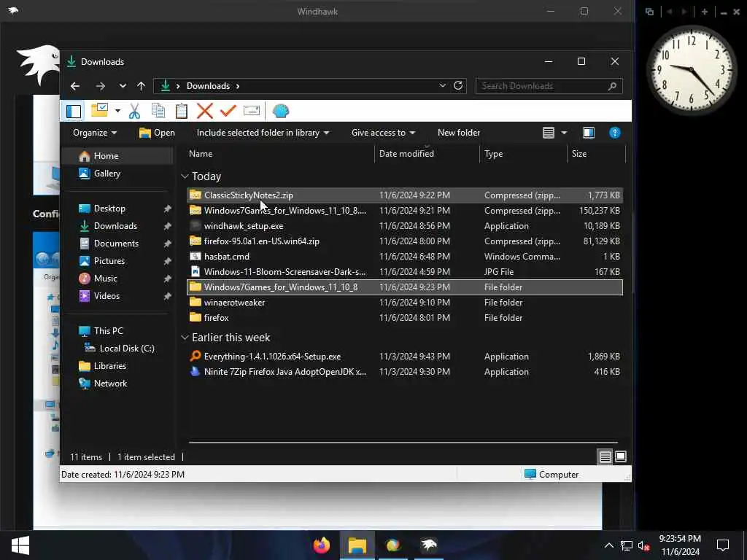Collapse the Today group
The image size is (747, 560).
point(185,176)
